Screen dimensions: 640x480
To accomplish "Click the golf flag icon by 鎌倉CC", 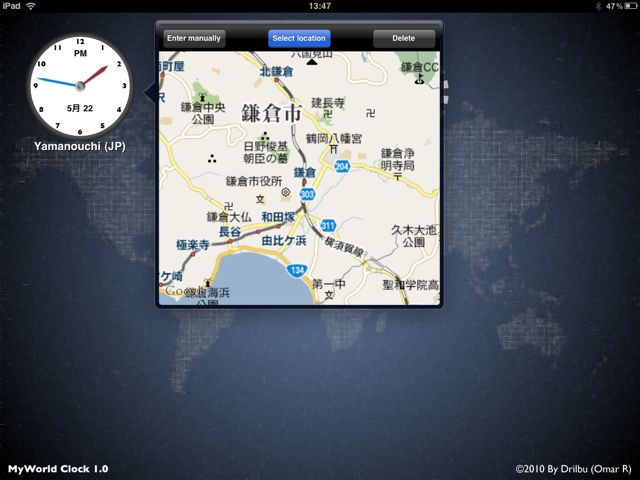I will coord(419,79).
